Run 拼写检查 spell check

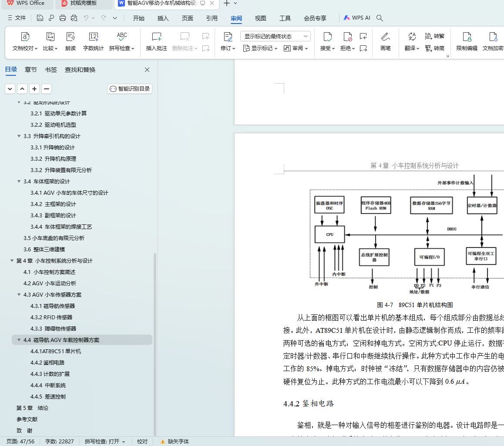[x=121, y=41]
